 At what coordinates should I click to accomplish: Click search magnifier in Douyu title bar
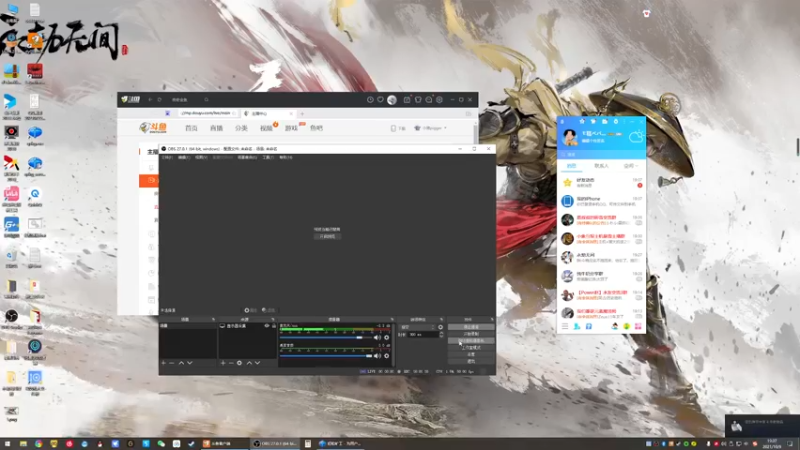(206, 99)
